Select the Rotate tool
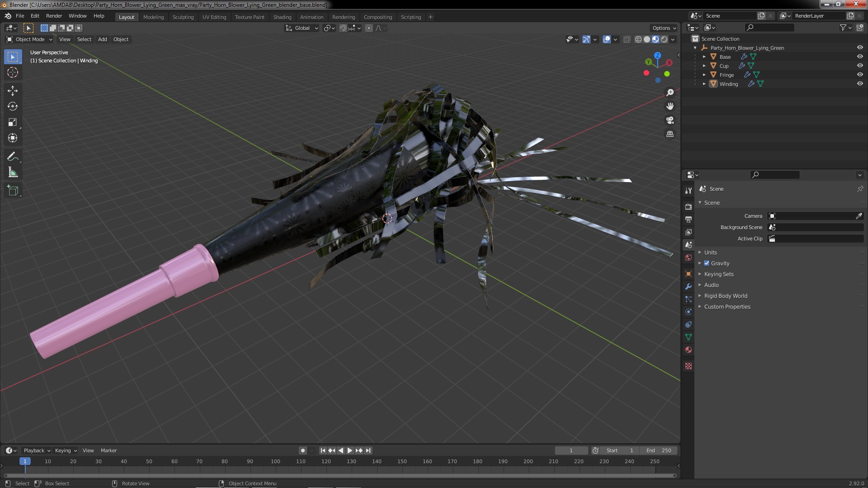Screen dimensions: 868x488 coord(13,107)
